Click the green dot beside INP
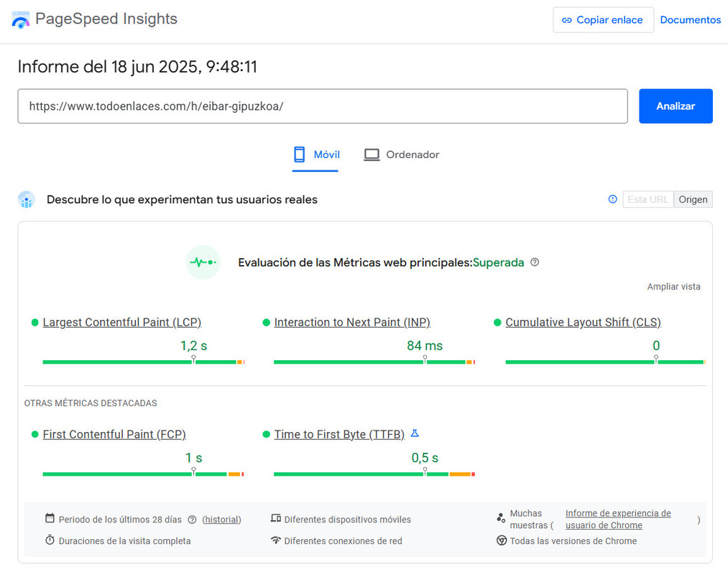The height and width of the screenshot is (575, 728). point(266,323)
